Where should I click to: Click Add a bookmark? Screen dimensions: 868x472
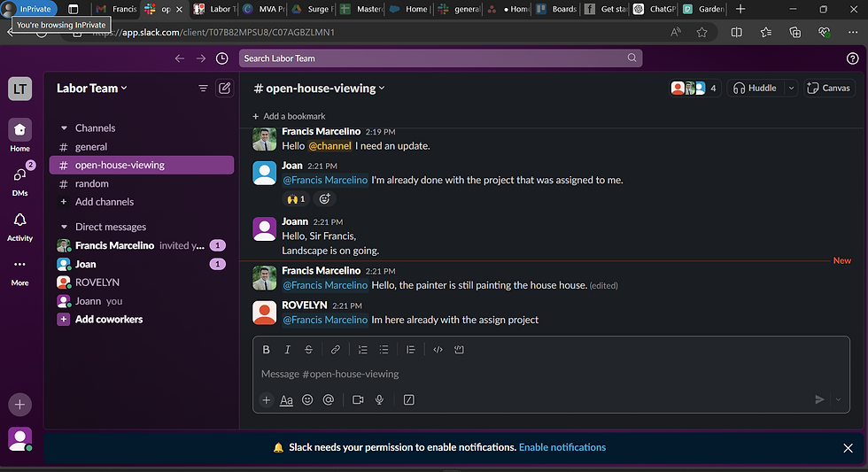pos(289,116)
